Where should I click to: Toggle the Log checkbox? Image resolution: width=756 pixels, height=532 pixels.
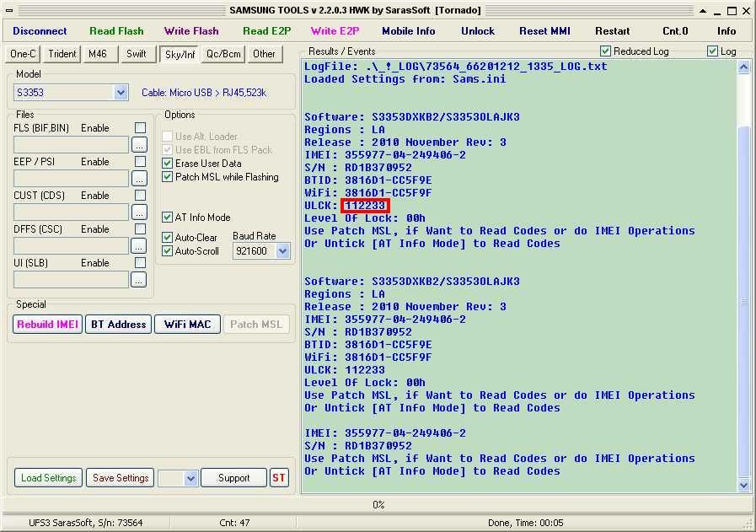pyautogui.click(x=712, y=51)
